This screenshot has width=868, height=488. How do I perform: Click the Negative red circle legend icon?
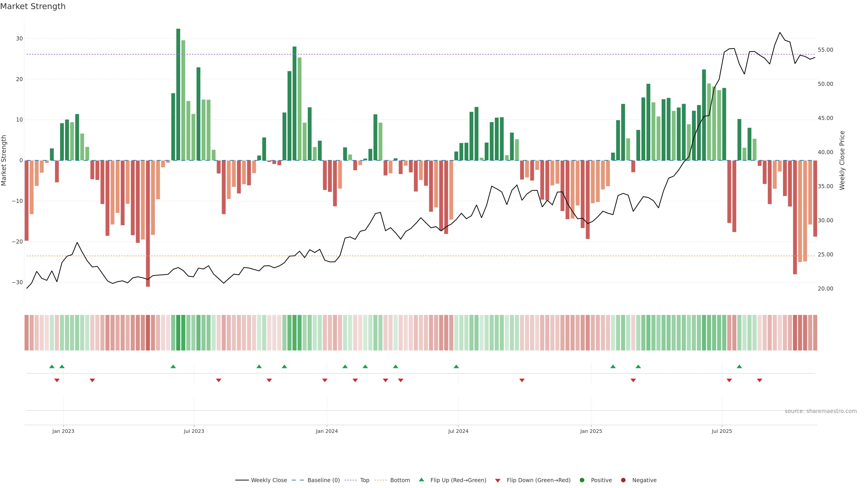[623, 480]
